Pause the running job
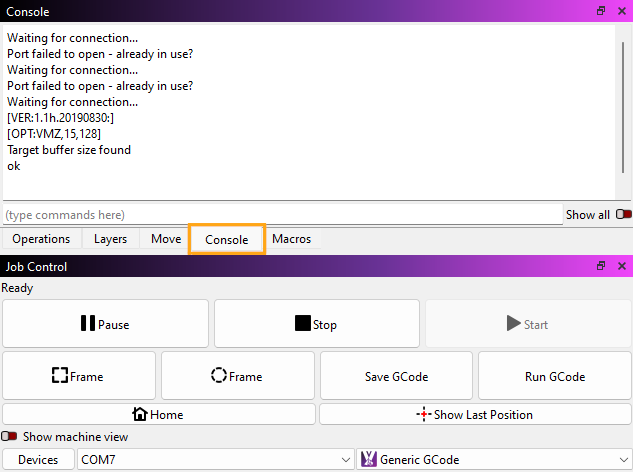The height and width of the screenshot is (472, 633). click(105, 324)
